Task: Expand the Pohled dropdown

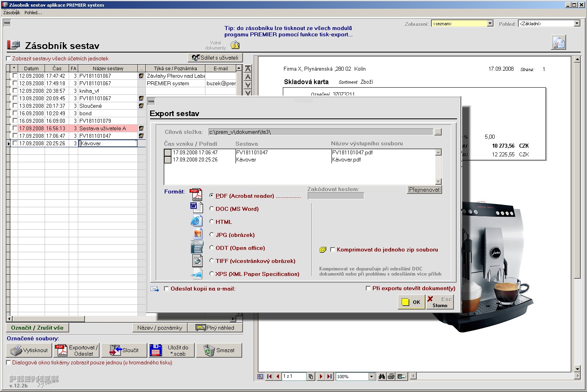Action: (x=577, y=24)
